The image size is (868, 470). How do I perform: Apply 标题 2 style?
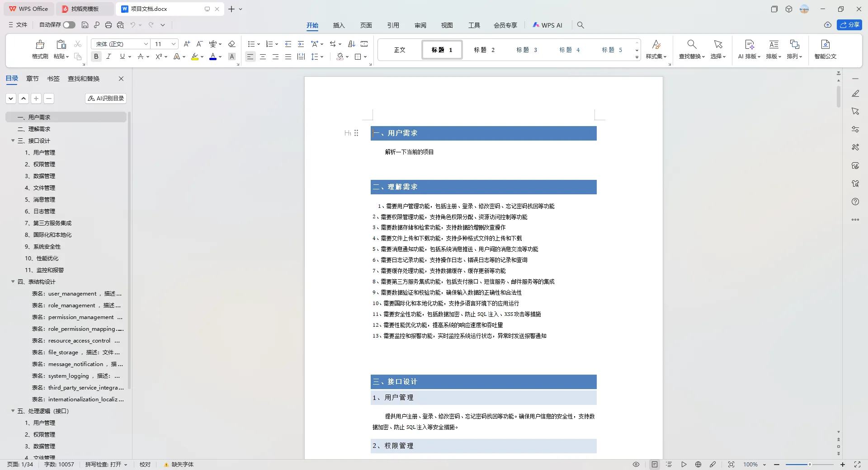point(484,50)
